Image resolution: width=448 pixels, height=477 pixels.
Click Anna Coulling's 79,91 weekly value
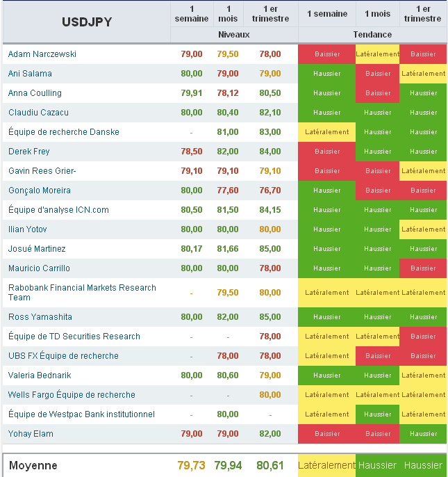pyautogui.click(x=192, y=93)
